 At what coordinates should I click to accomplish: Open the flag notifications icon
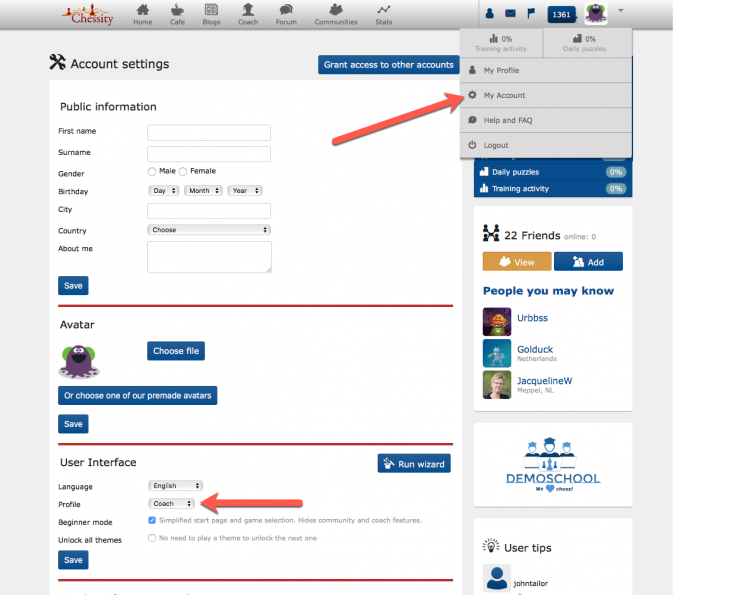531,13
